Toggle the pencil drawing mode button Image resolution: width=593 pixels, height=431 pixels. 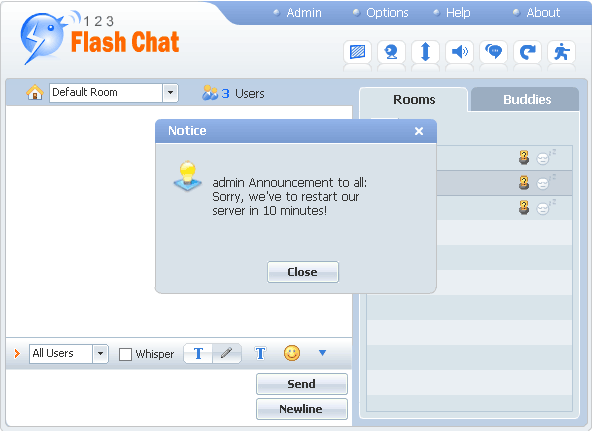(227, 353)
